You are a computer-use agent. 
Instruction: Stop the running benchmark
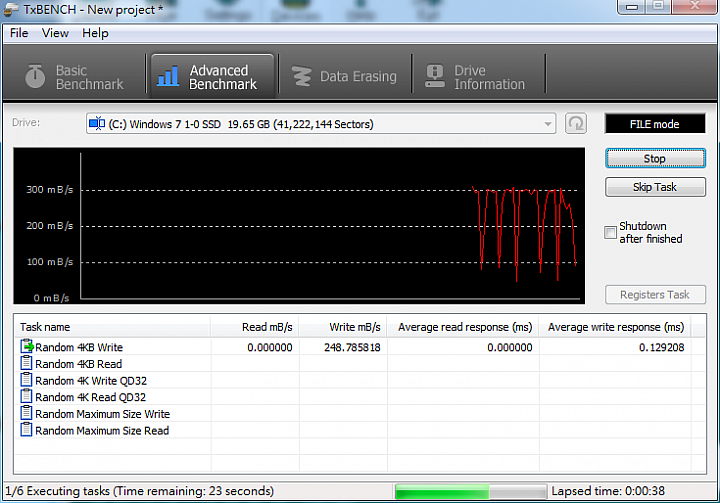click(655, 158)
